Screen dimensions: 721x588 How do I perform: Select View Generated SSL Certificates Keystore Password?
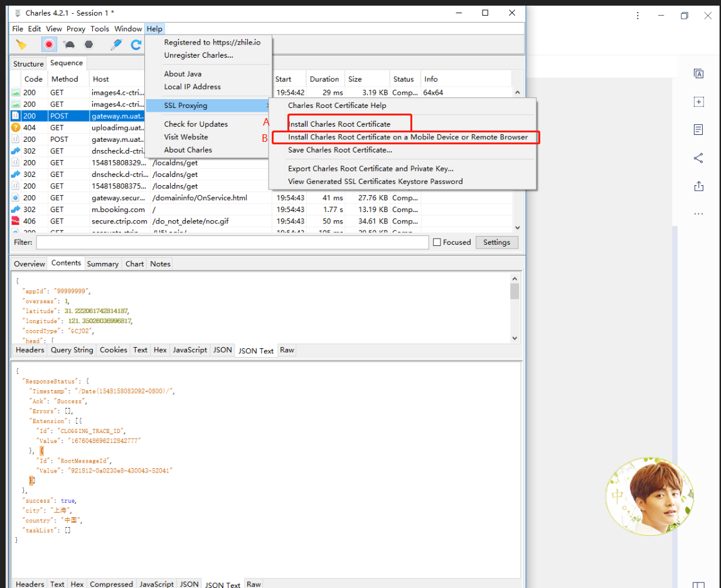375,181
